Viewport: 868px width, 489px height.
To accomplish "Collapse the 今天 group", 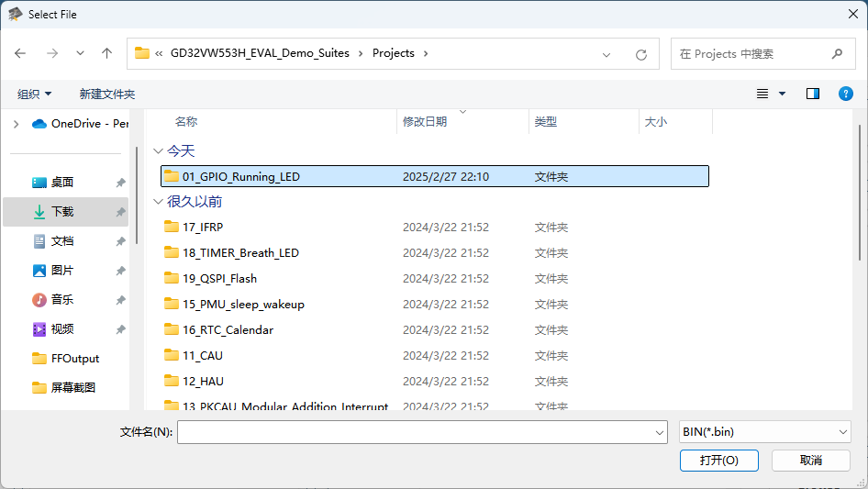I will [159, 151].
